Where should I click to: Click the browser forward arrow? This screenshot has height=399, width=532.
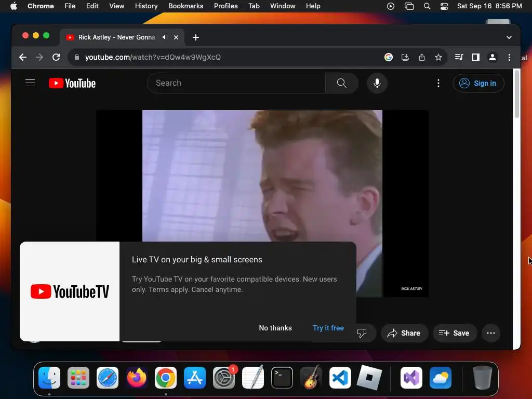coord(39,57)
